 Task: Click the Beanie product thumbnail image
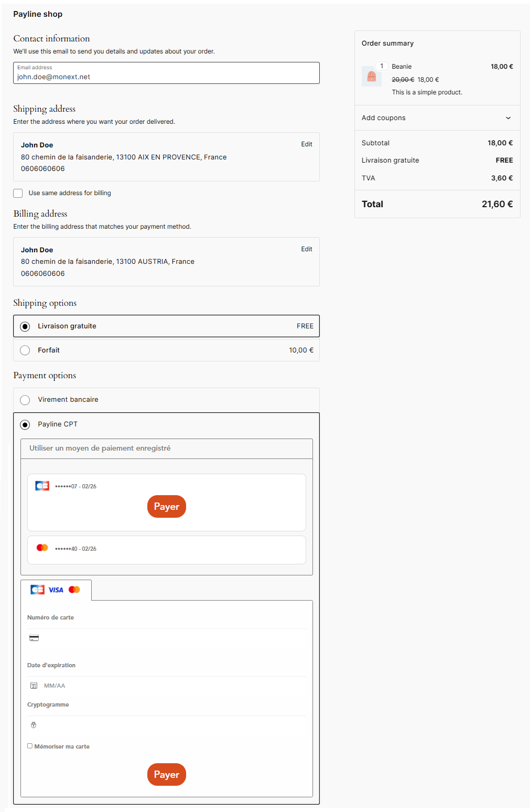click(x=371, y=77)
